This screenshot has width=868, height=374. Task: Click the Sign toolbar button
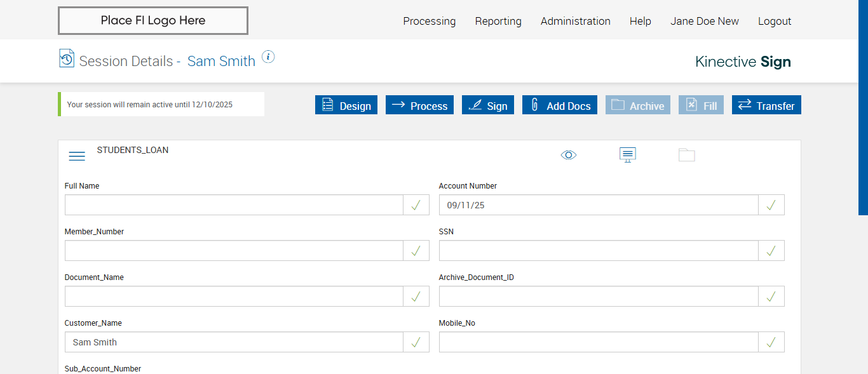[488, 105]
